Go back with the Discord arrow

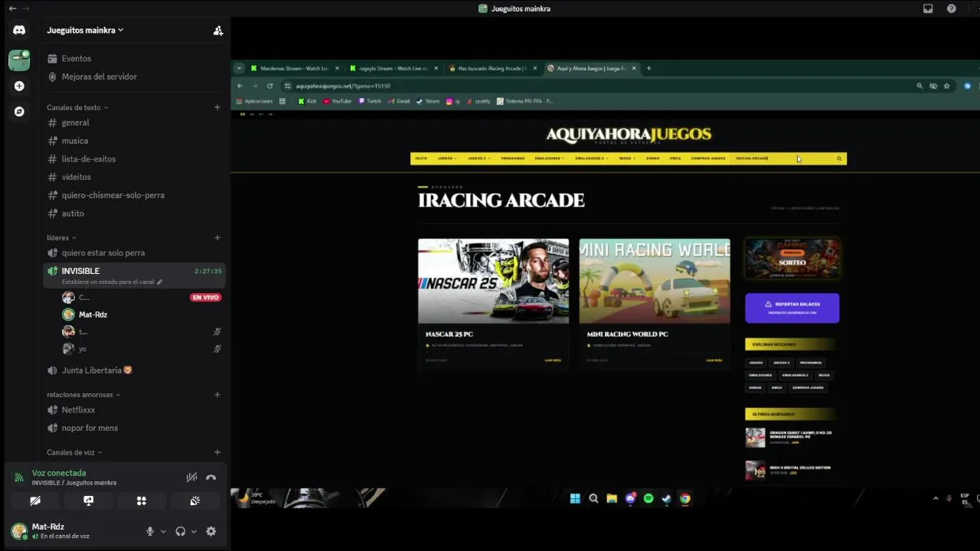pyautogui.click(x=12, y=8)
